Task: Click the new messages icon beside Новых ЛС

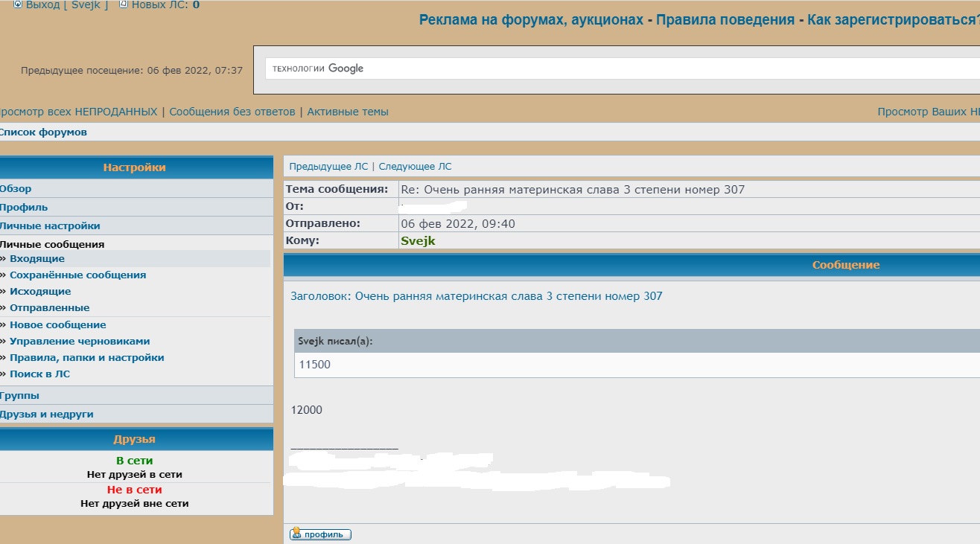Action: point(124,4)
